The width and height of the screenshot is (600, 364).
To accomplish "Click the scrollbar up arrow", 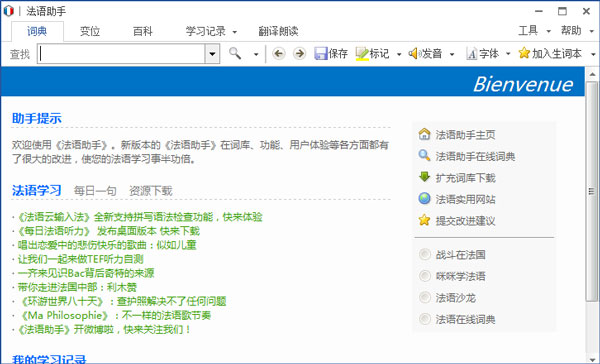I will (592, 74).
